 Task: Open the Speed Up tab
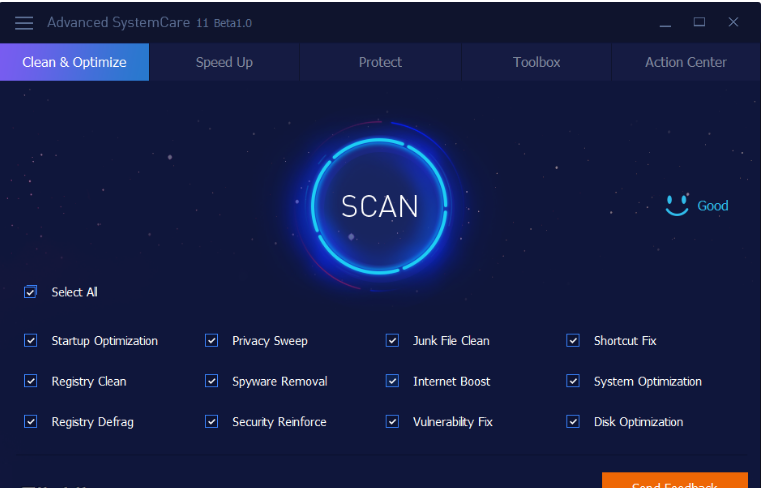224,62
